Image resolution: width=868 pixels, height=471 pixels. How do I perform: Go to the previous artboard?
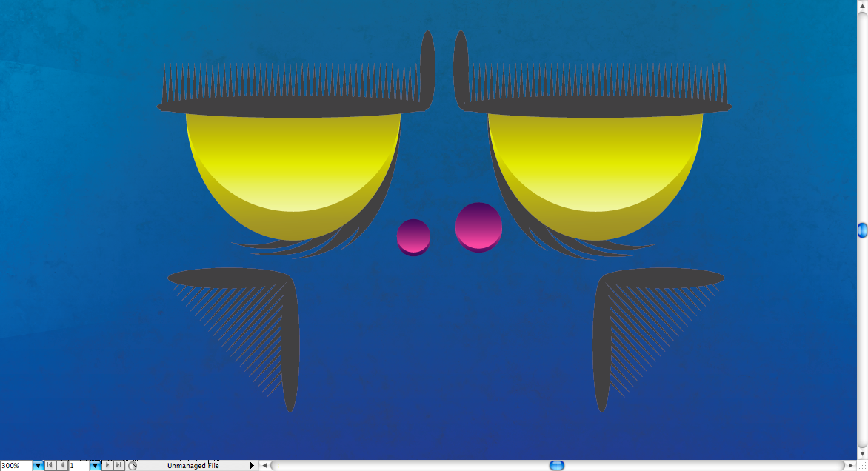(x=61, y=466)
